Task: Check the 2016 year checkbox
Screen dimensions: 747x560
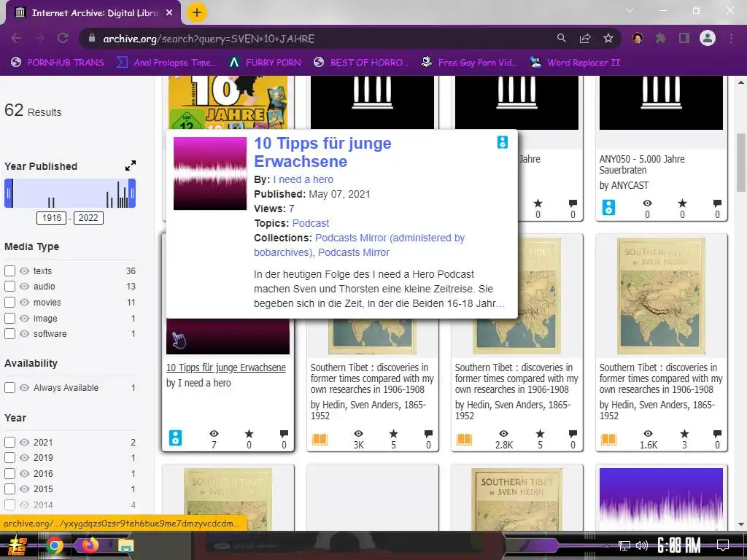Action: pyautogui.click(x=9, y=474)
